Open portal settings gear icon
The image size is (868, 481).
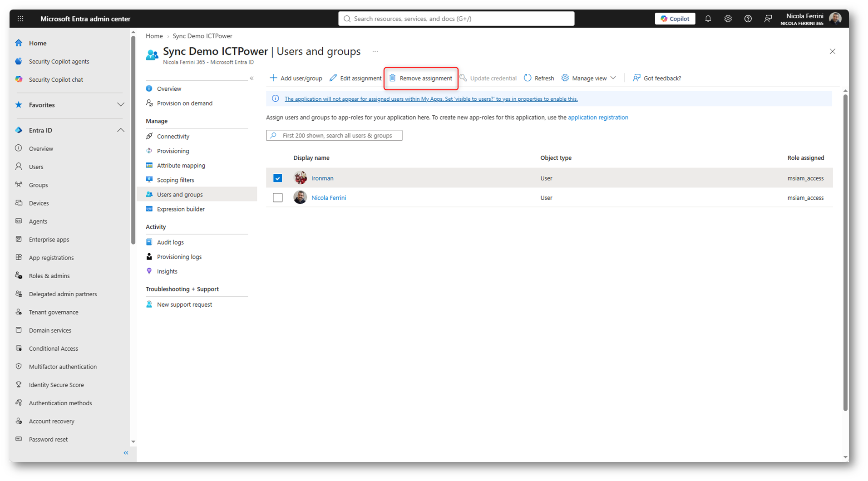(728, 19)
